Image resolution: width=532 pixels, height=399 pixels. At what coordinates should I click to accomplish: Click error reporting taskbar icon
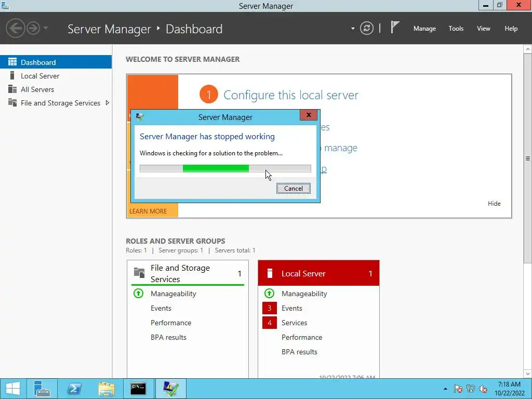[x=170, y=389]
